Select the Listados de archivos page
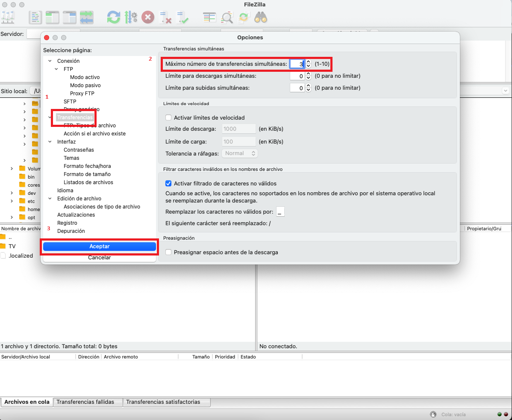Screen dimensions: 512x420 [x=88, y=182]
